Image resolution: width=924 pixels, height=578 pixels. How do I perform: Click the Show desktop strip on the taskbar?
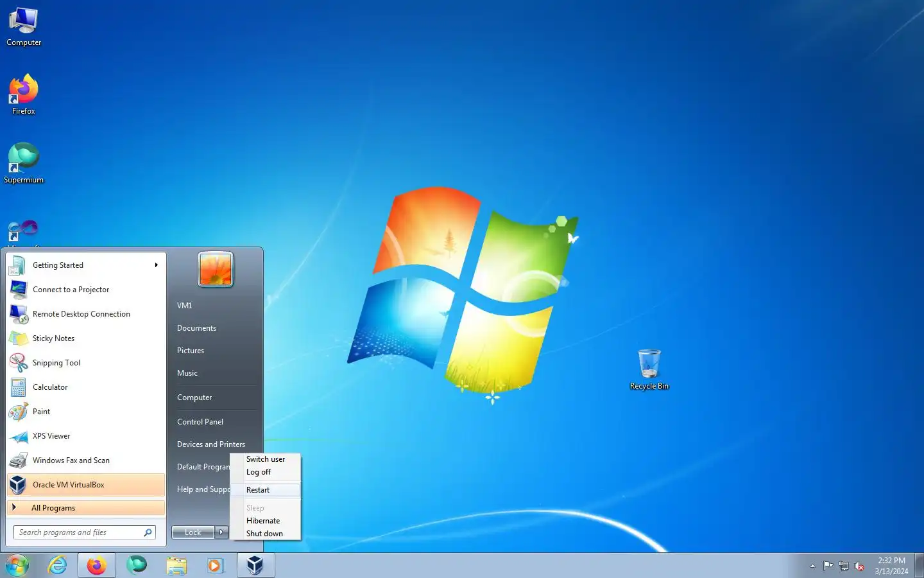pos(920,566)
